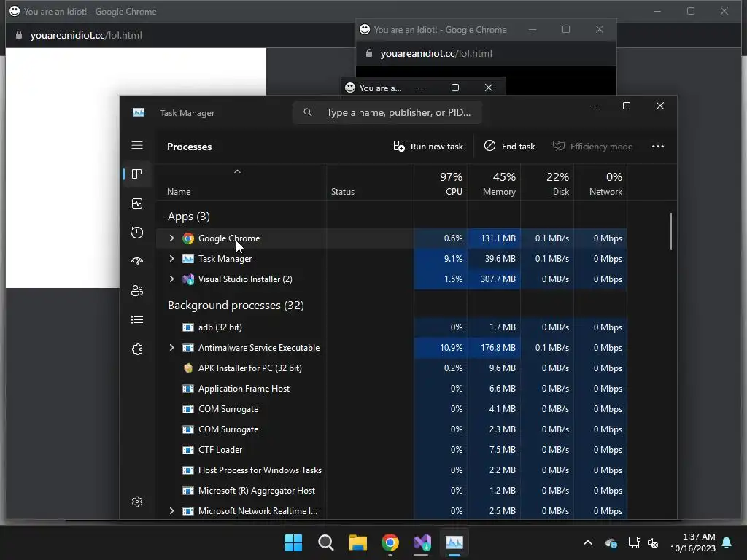This screenshot has width=747, height=560.
Task: Open Details page icon in sidebar
Action: click(137, 319)
